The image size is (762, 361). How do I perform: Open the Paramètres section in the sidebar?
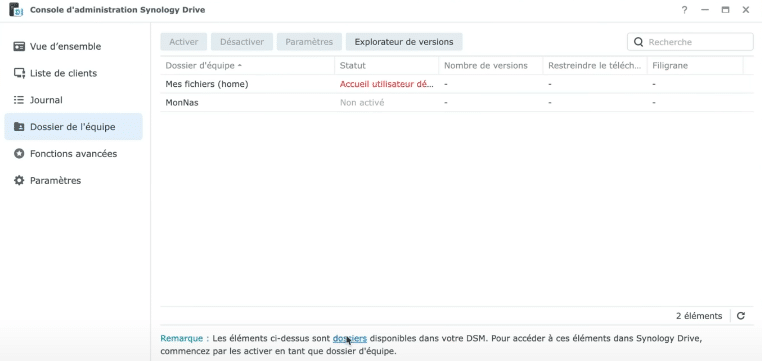tap(73, 180)
